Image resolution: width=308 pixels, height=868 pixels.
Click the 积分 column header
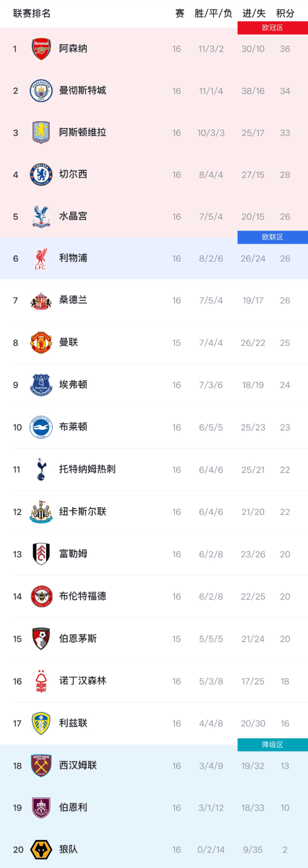coord(285,14)
